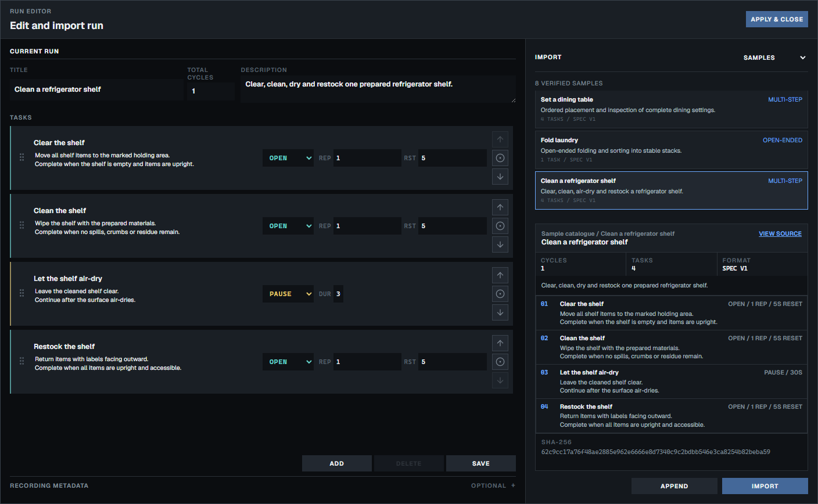Click preview step 02 Clean the shelf

(672, 347)
